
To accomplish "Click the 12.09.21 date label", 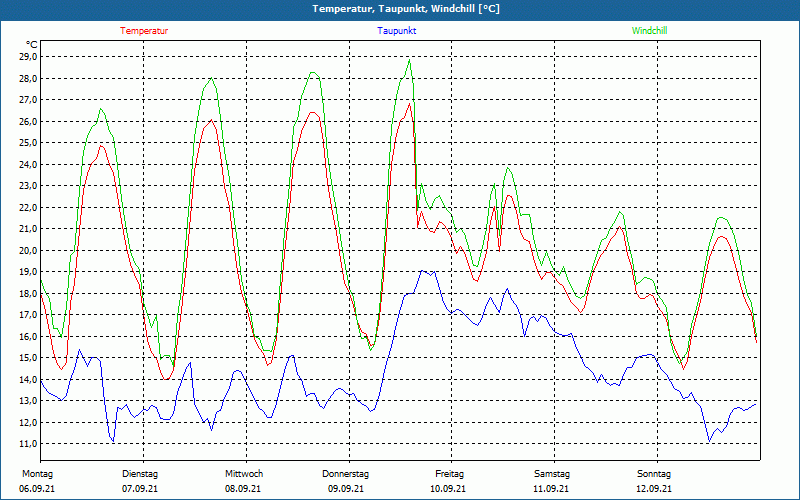I will (654, 489).
